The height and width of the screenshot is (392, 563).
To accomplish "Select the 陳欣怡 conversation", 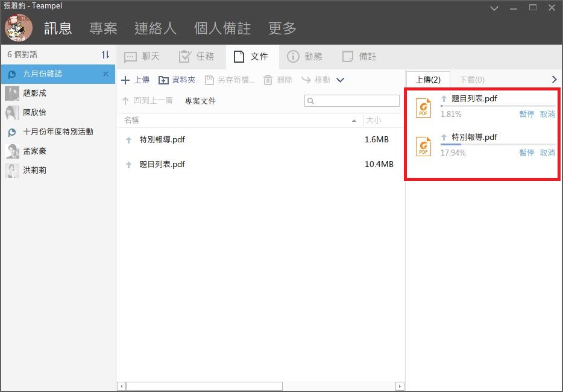I will [34, 112].
